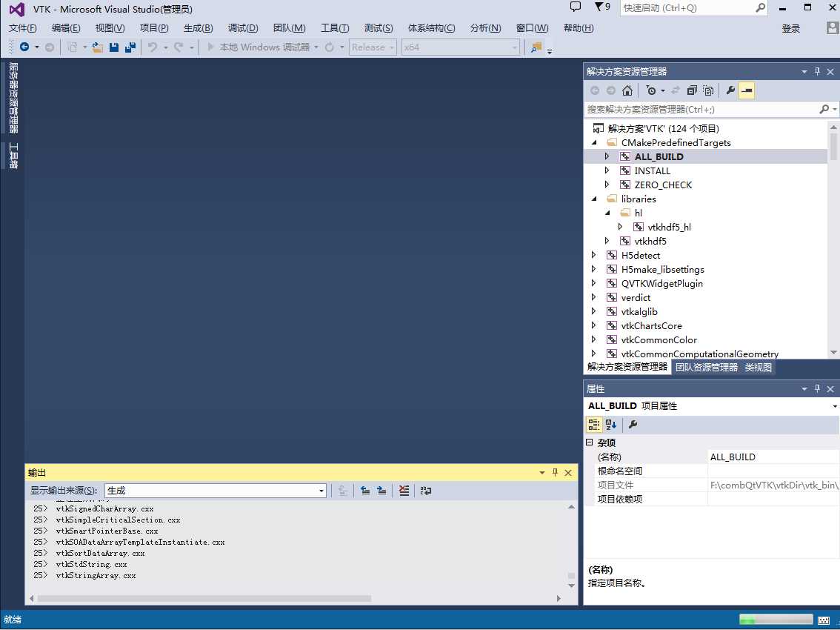Collapse all nodes in Solution Explorer

tap(692, 90)
